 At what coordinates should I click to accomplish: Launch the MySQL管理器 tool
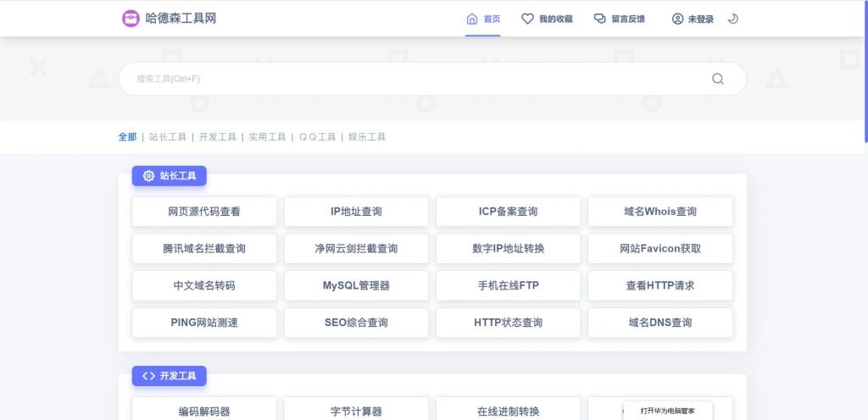(x=356, y=285)
